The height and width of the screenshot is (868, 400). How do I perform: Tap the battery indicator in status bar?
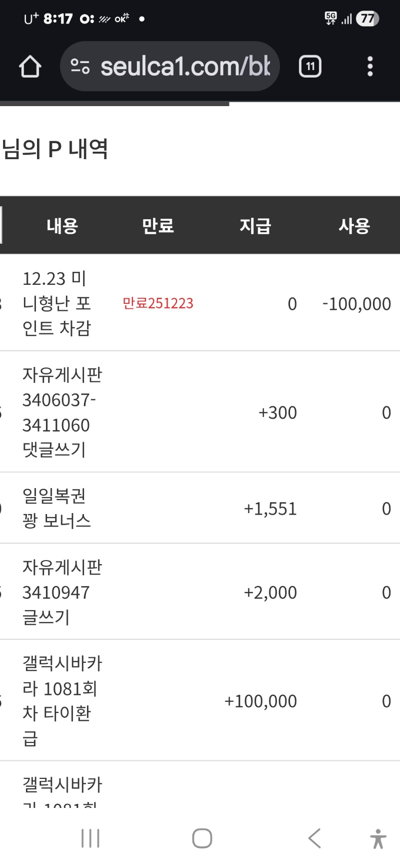point(367,19)
